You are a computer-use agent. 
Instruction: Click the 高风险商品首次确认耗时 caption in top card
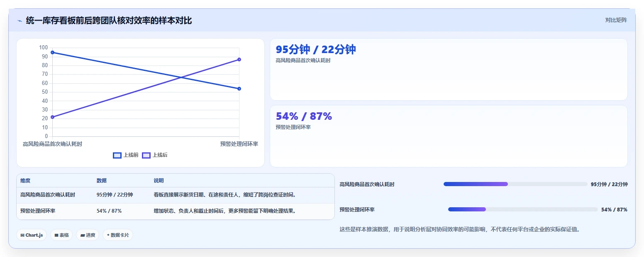pos(303,61)
